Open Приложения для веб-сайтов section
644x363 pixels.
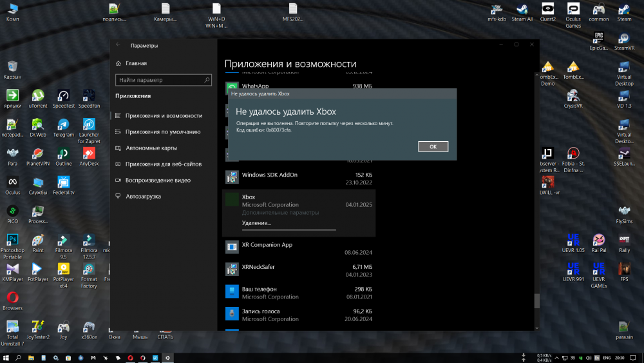click(164, 164)
